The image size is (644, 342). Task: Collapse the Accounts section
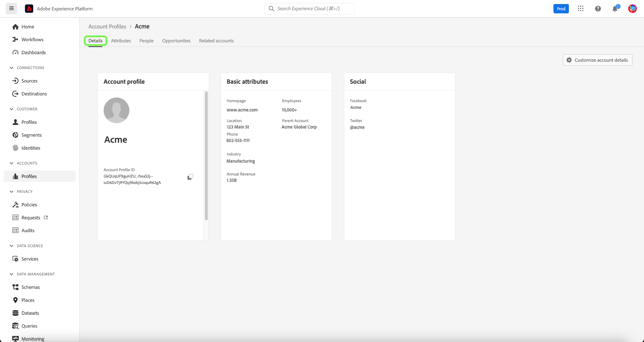tap(12, 163)
